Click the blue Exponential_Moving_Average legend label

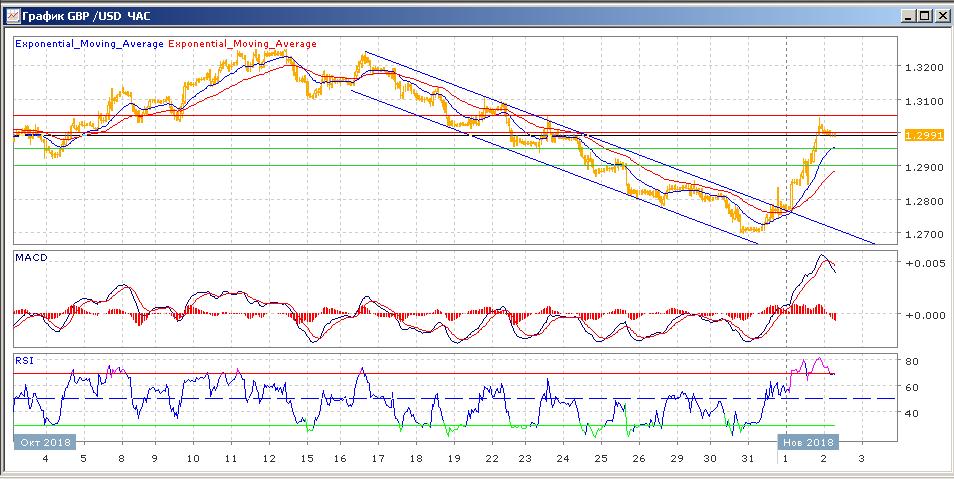coord(89,44)
